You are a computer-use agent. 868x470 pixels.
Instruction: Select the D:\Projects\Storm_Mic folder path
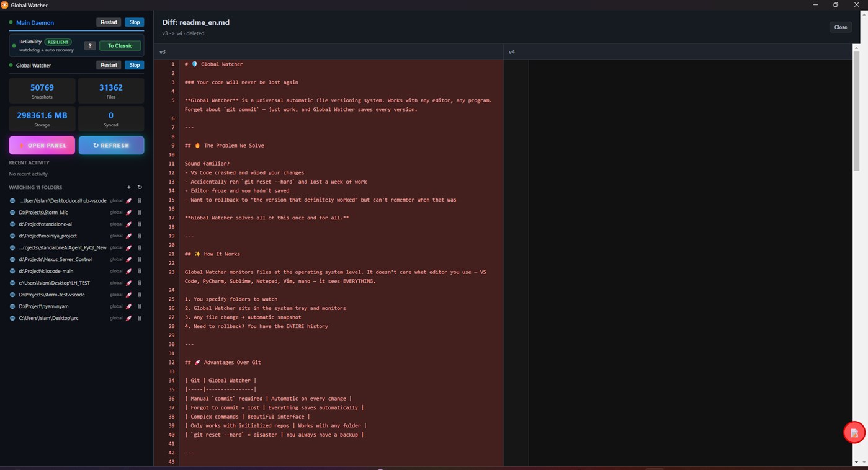tap(43, 213)
